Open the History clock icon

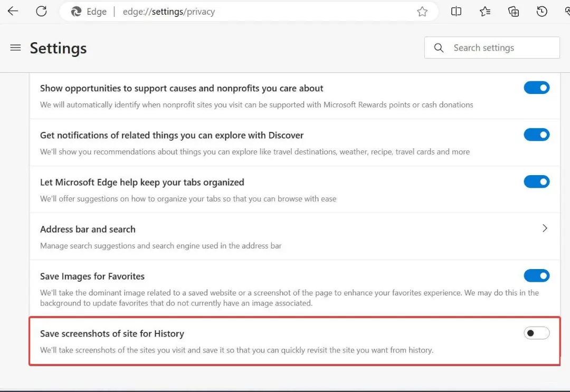pyautogui.click(x=541, y=12)
